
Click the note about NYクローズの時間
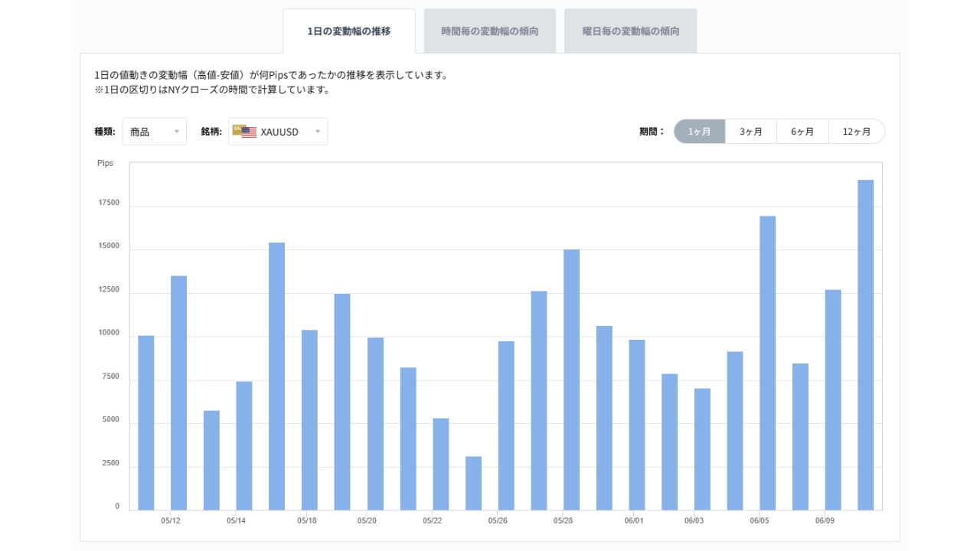click(x=212, y=90)
